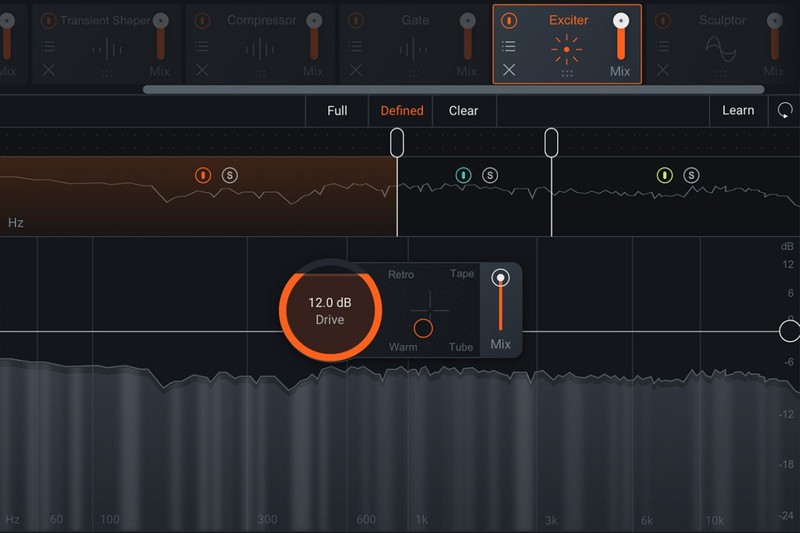Toggle the Transient Shaper power button
The width and height of the screenshot is (800, 533).
tap(48, 21)
